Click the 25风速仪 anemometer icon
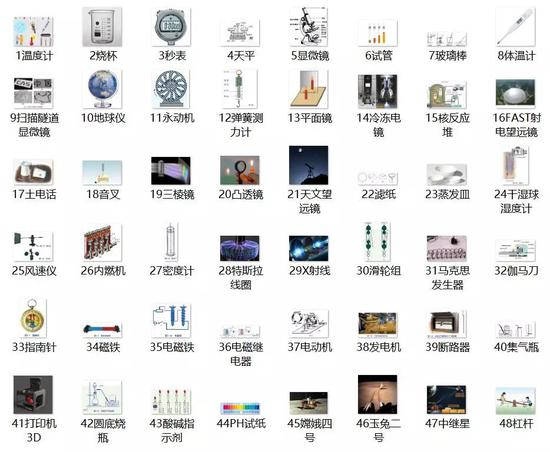The width and height of the screenshot is (550, 452). point(33,246)
